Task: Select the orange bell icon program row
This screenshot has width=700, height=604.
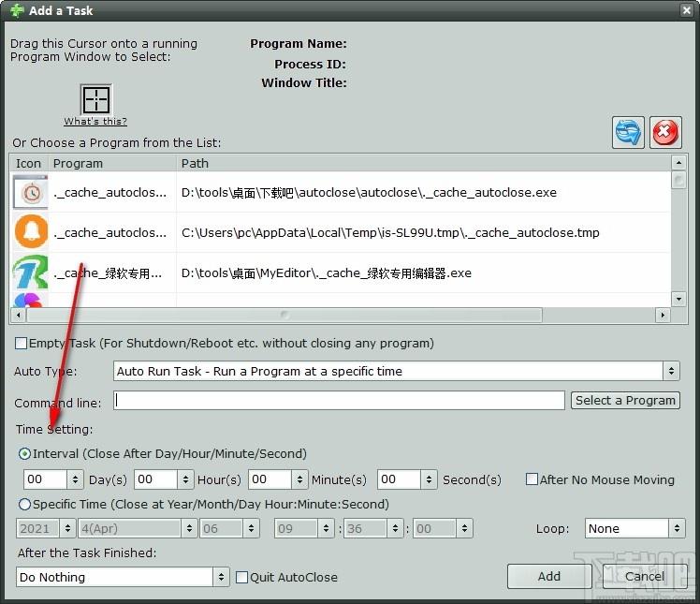Action: 341,232
